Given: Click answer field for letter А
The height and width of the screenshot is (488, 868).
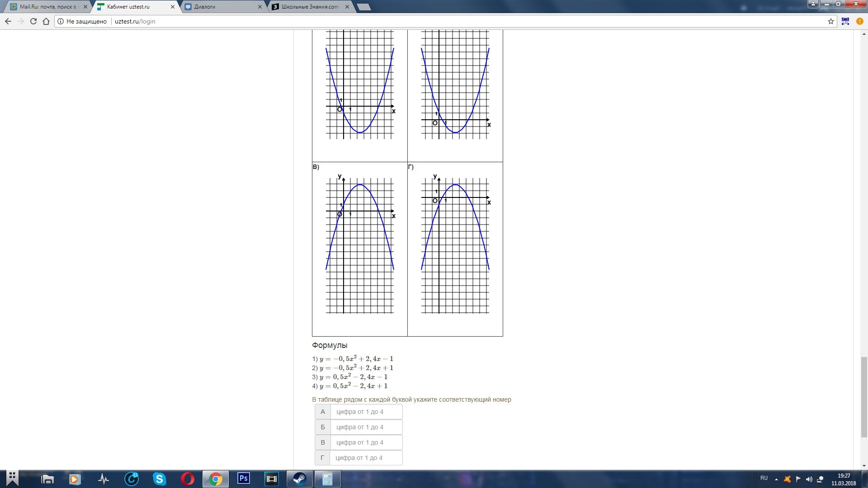Looking at the screenshot, I should (x=366, y=412).
